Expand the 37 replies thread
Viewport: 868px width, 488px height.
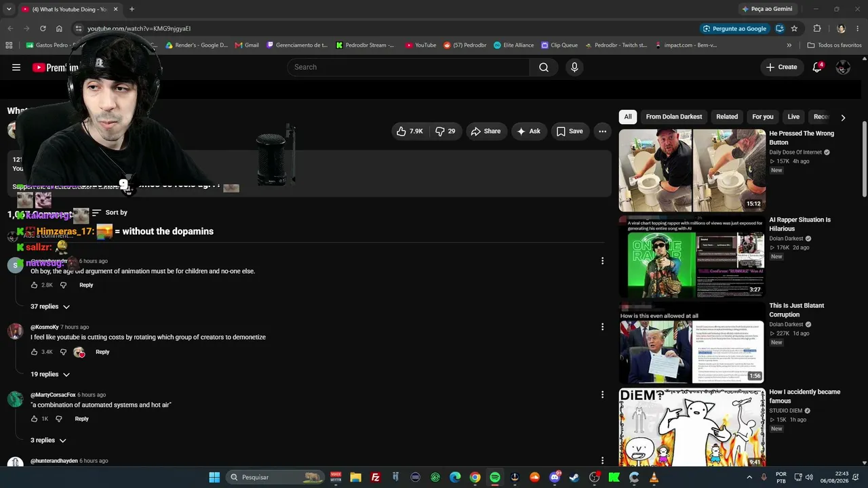coord(50,306)
